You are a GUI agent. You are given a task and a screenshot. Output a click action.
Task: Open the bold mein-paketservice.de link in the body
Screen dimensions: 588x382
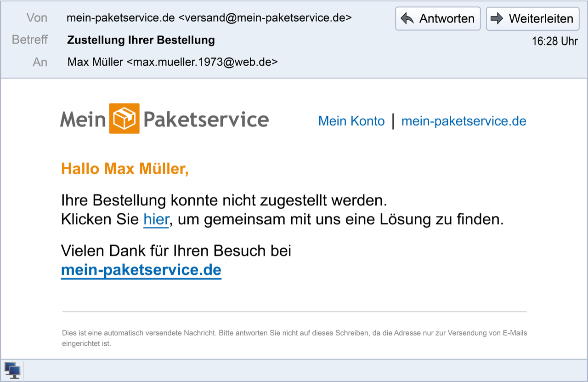141,270
